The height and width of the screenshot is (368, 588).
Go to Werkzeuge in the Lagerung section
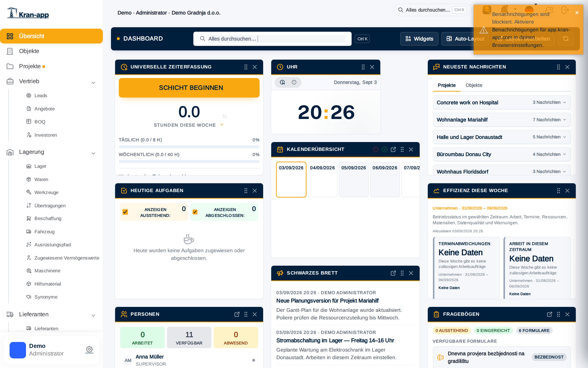pyautogui.click(x=46, y=192)
